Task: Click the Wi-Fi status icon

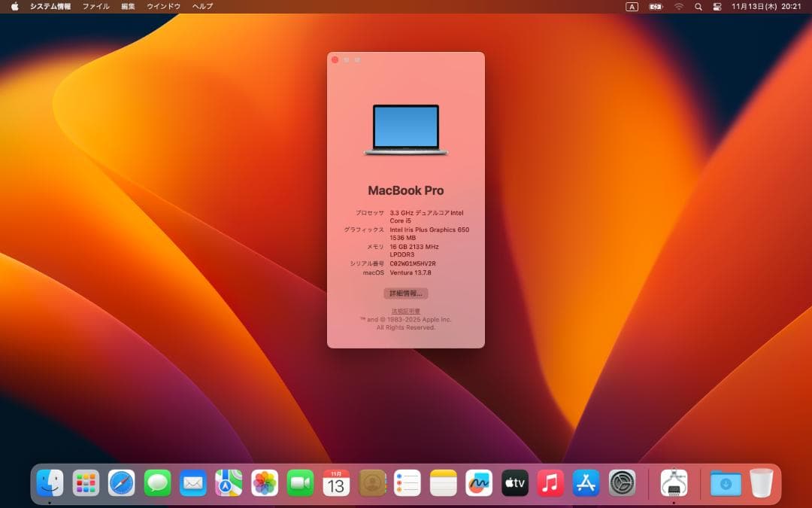Action: [x=679, y=6]
